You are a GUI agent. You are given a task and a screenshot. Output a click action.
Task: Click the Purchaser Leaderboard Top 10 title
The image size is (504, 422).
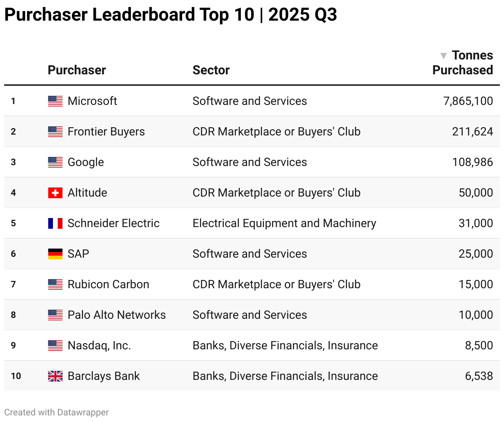171,15
